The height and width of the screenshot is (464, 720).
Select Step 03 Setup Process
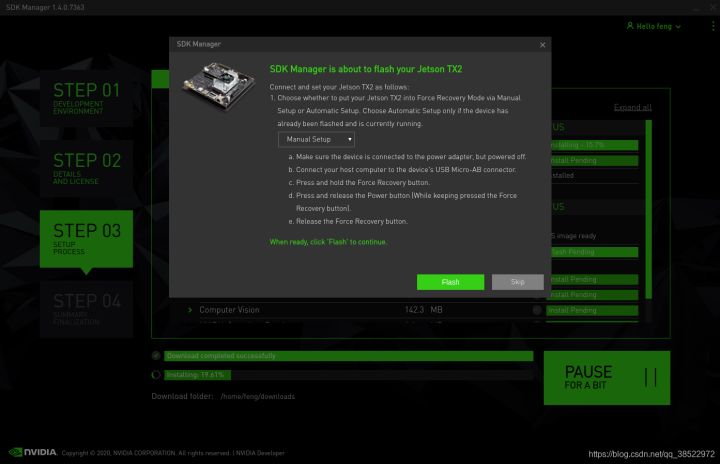[86, 239]
